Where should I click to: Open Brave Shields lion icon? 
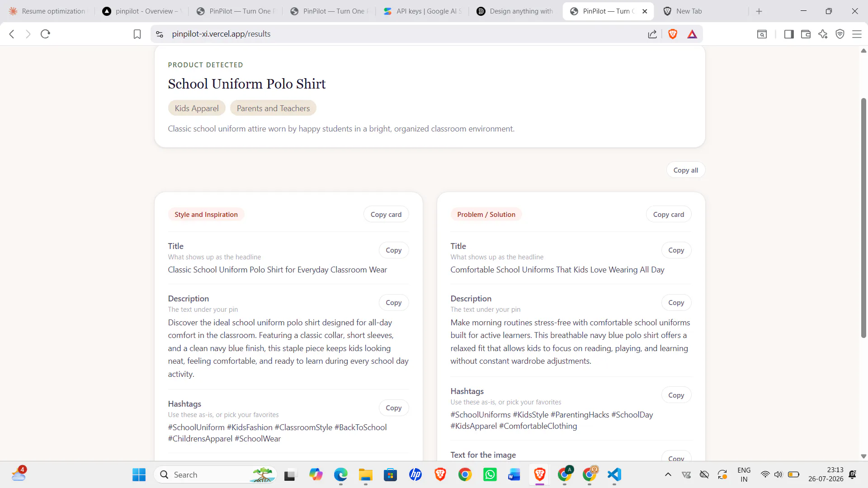point(673,34)
